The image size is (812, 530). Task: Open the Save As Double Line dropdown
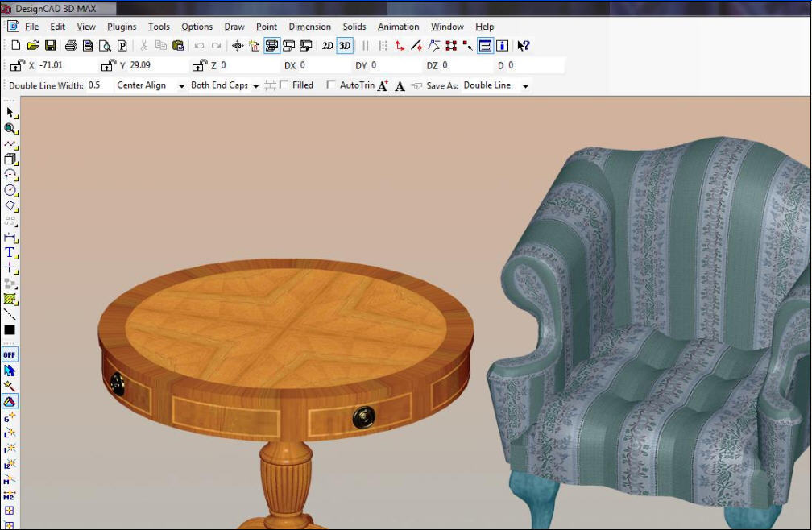click(x=524, y=85)
